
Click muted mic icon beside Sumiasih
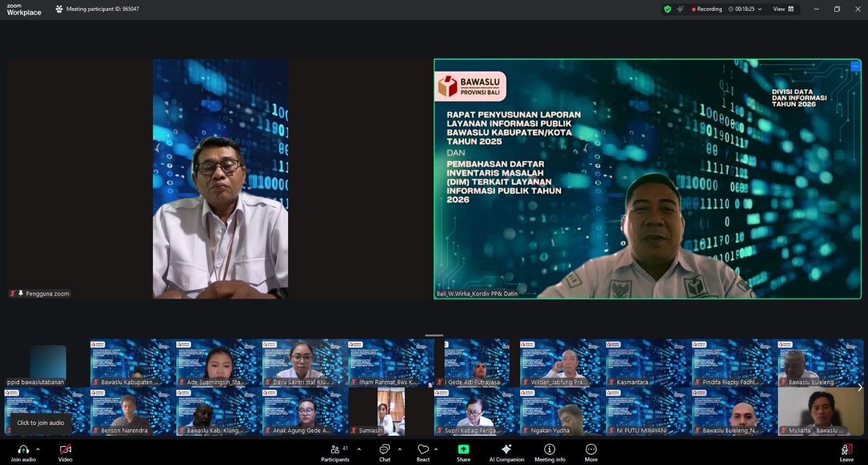pyautogui.click(x=354, y=430)
